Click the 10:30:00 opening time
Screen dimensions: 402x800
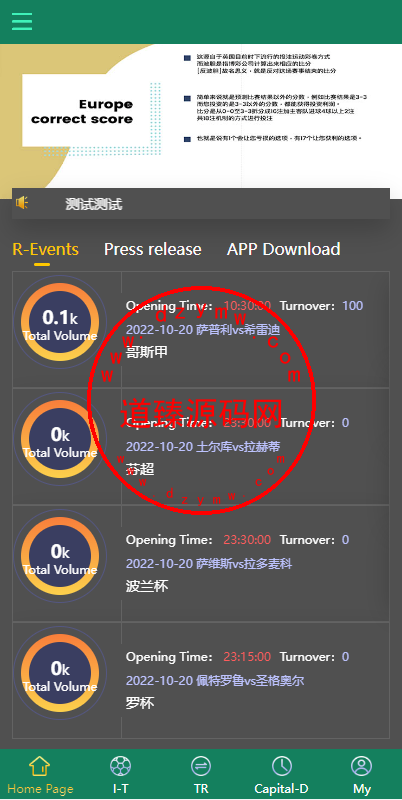coord(247,306)
